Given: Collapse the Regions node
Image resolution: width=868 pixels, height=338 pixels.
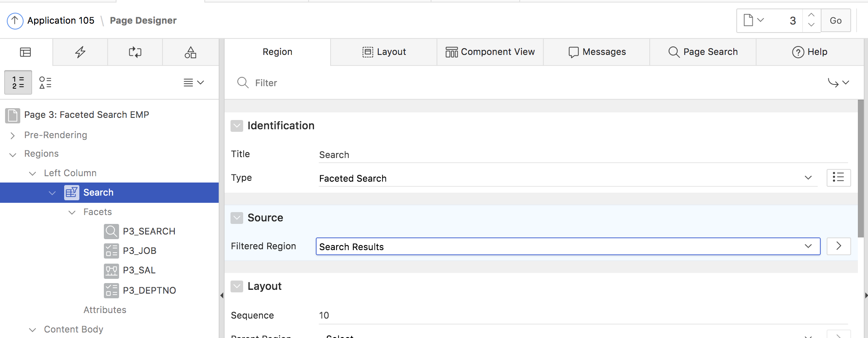Looking at the screenshot, I should click(13, 154).
